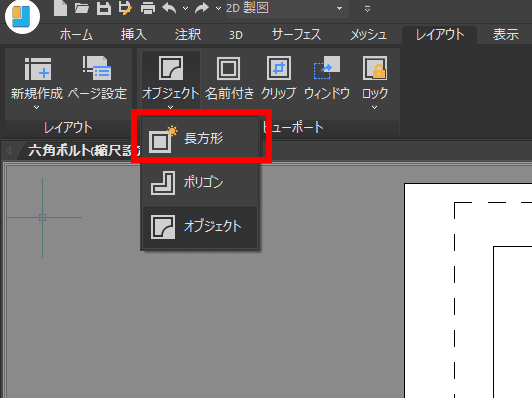Open the quick access toolbar customize arrow
Screen dimensions: 532x398
(x=367, y=9)
